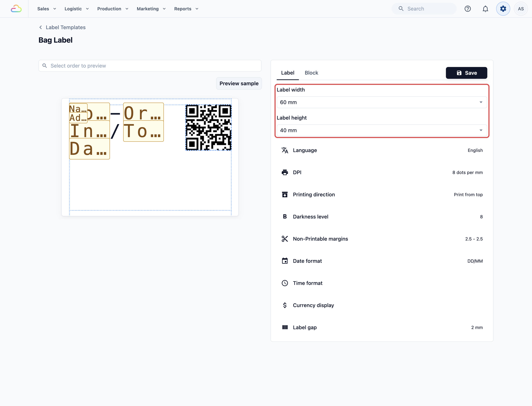
Task: Click the Time format clock icon
Action: tap(285, 283)
